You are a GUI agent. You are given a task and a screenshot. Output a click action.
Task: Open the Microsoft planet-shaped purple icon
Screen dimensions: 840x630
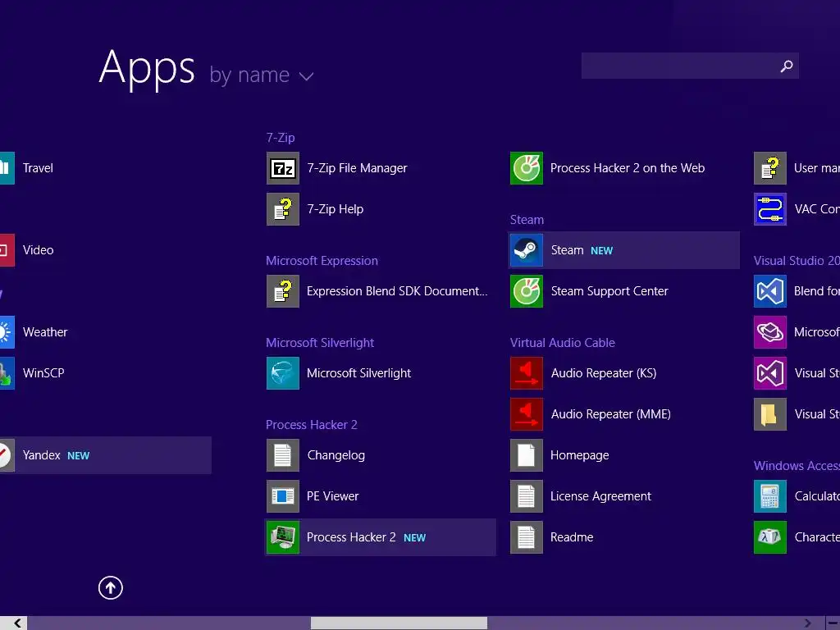(x=770, y=332)
